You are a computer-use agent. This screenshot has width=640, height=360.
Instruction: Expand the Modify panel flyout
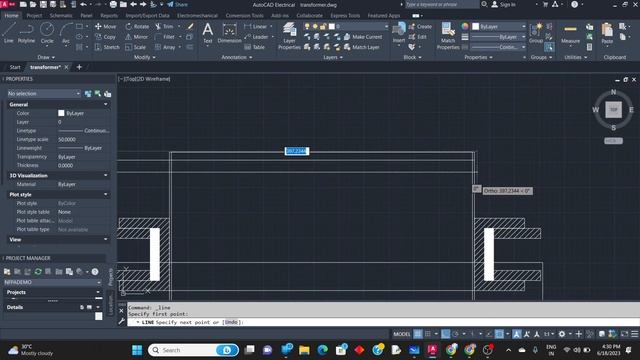click(144, 58)
